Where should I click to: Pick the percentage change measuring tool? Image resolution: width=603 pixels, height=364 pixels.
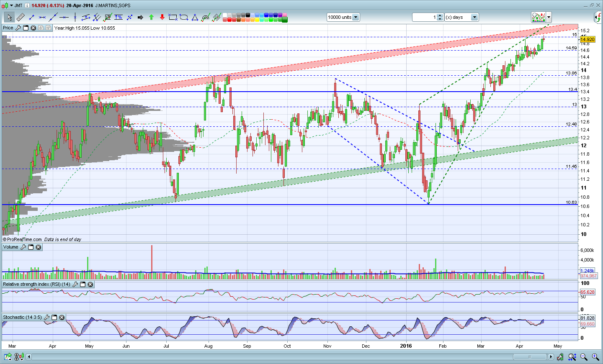(x=119, y=17)
